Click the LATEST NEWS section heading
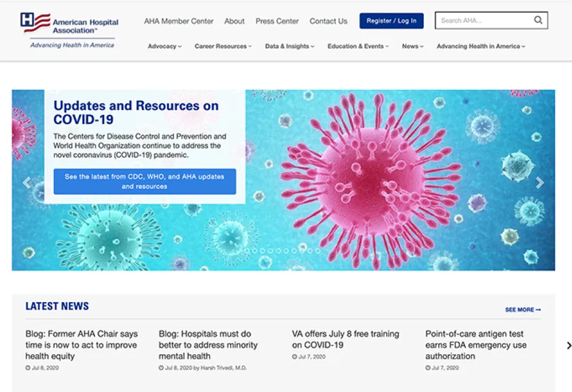The image size is (572, 392). click(x=57, y=306)
